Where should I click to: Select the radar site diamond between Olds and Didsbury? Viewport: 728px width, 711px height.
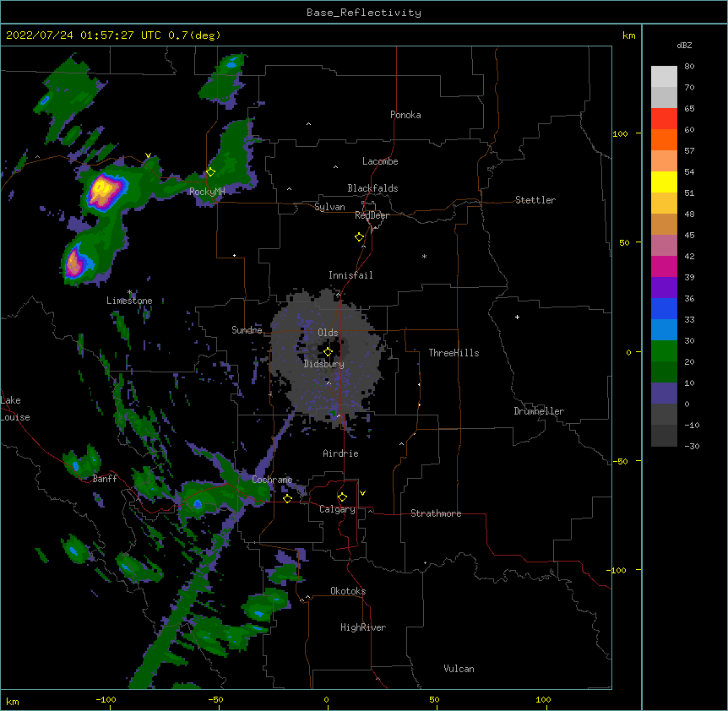coord(328,352)
